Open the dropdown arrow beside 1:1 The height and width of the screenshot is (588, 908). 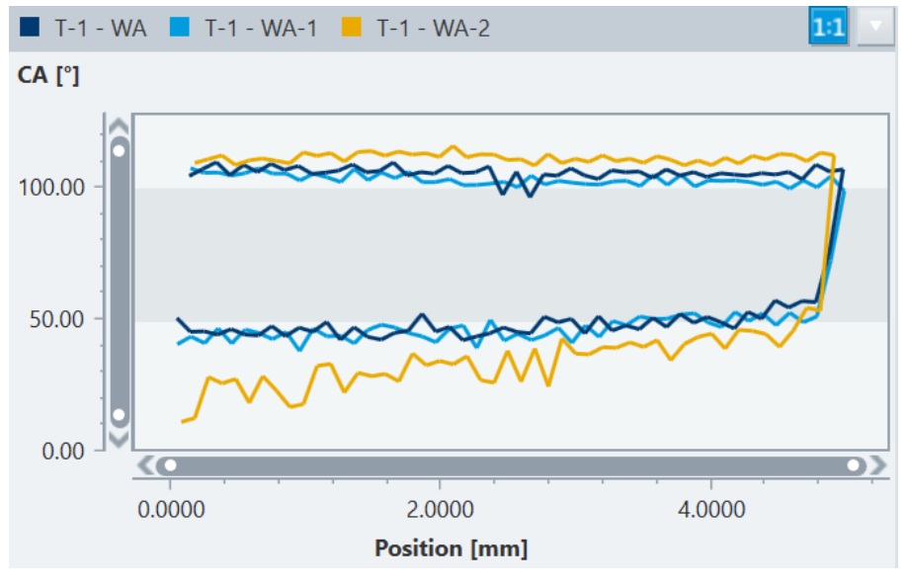point(874,28)
